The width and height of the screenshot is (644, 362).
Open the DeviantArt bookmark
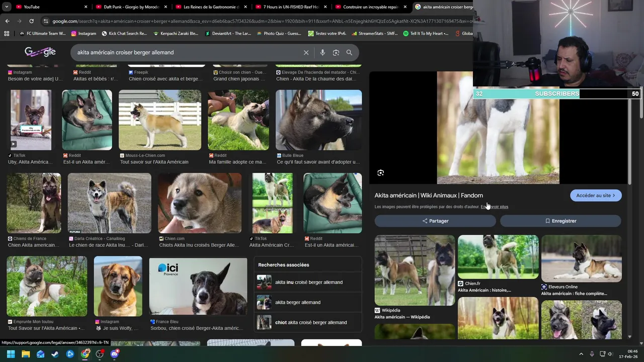pyautogui.click(x=228, y=34)
